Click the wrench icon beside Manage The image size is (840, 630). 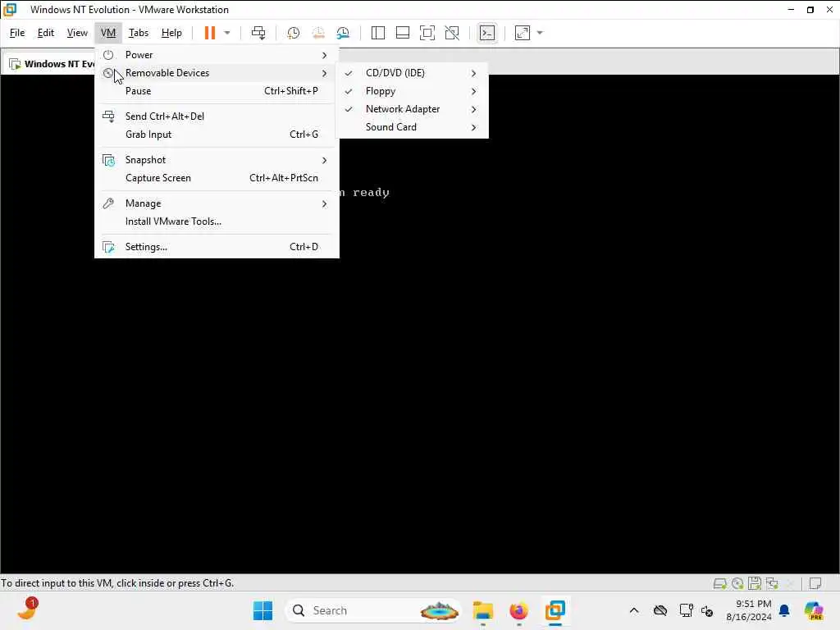click(x=108, y=203)
